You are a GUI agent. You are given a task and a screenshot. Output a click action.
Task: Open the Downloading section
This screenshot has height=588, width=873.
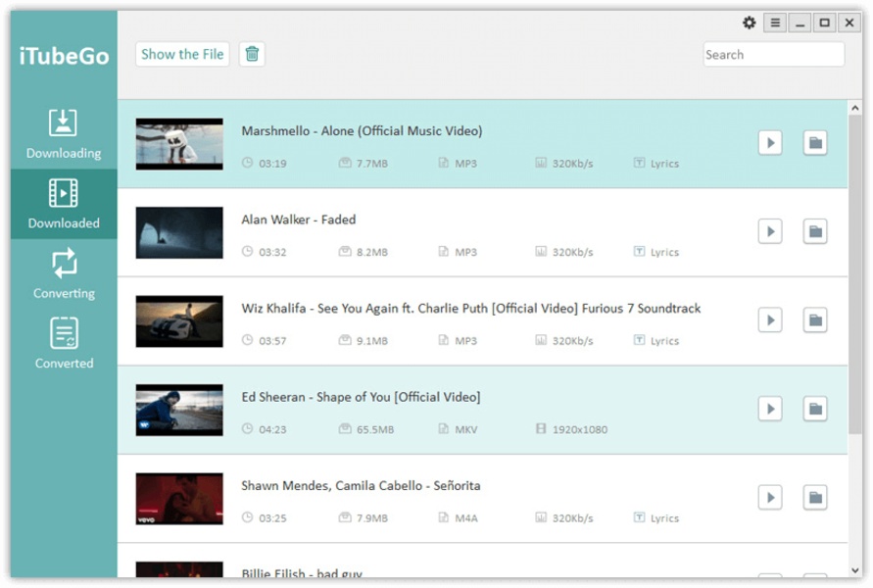tap(64, 133)
